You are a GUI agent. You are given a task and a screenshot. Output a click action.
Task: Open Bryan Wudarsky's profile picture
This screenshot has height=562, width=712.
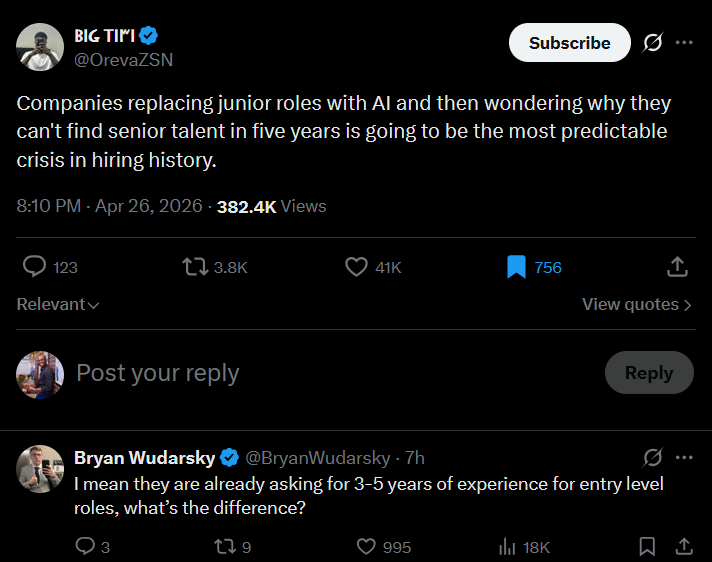coord(40,469)
